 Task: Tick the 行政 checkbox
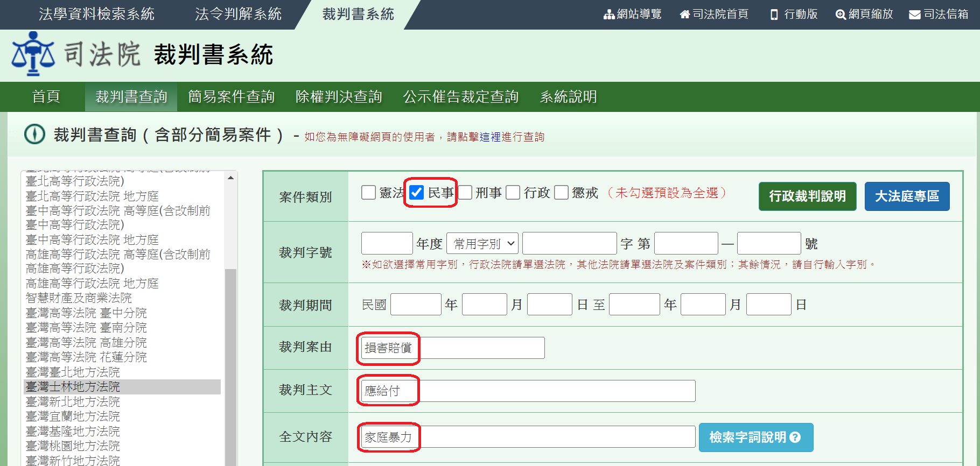(513, 192)
